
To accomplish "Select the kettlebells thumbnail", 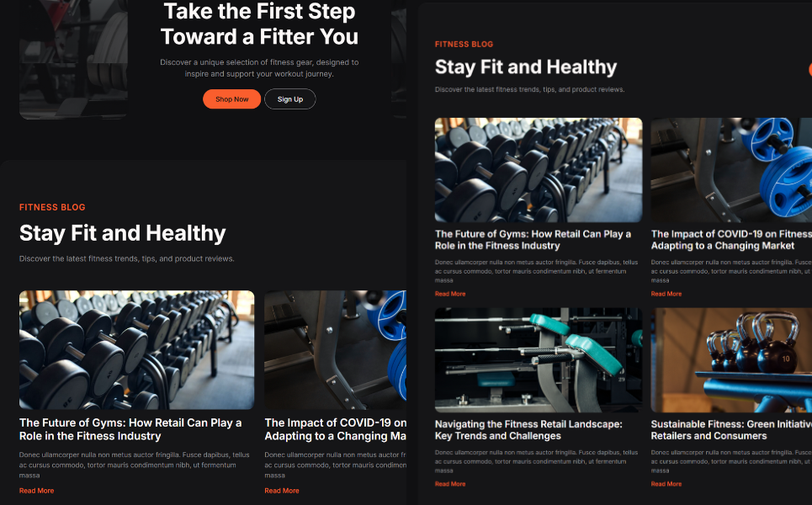I will click(731, 360).
